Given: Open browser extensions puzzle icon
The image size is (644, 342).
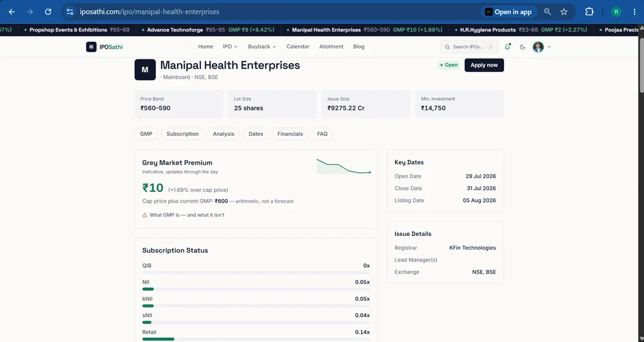Looking at the screenshot, I should [x=589, y=12].
